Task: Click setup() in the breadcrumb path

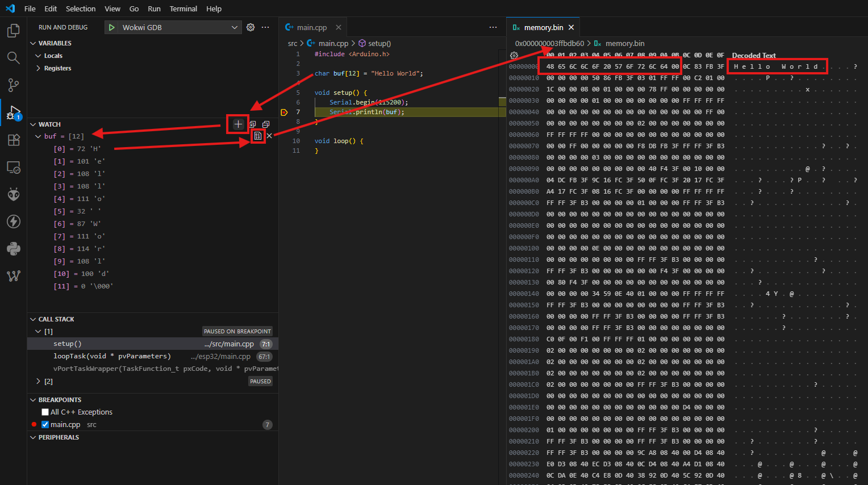Action: [379, 43]
